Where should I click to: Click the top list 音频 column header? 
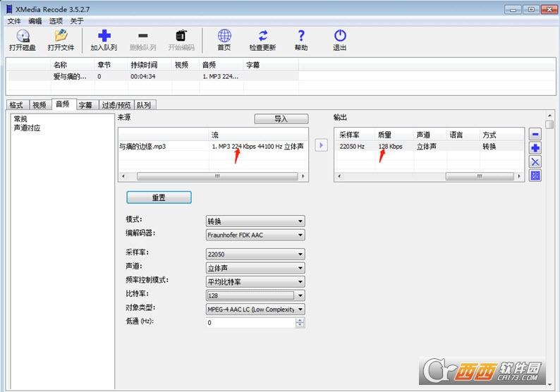click(x=221, y=65)
